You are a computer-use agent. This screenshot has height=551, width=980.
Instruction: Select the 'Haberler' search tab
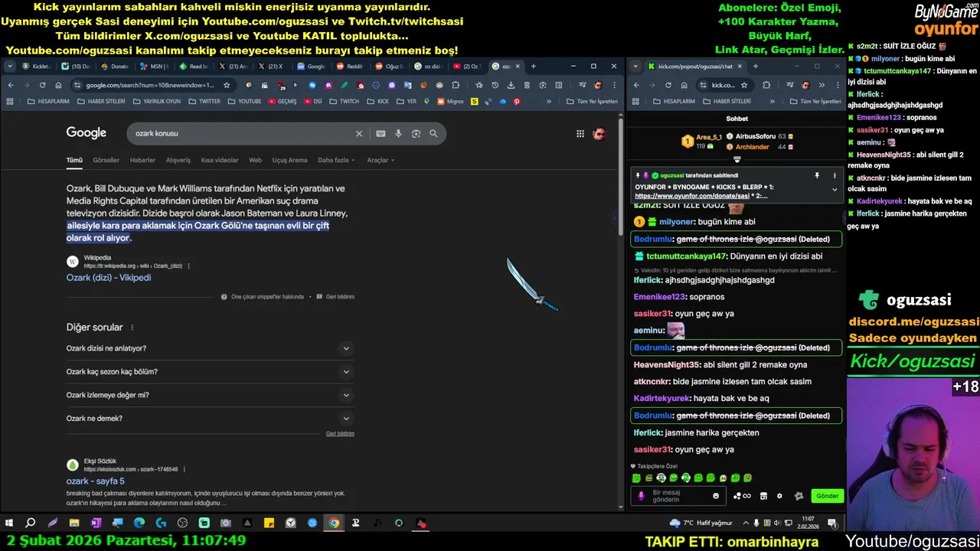(142, 160)
